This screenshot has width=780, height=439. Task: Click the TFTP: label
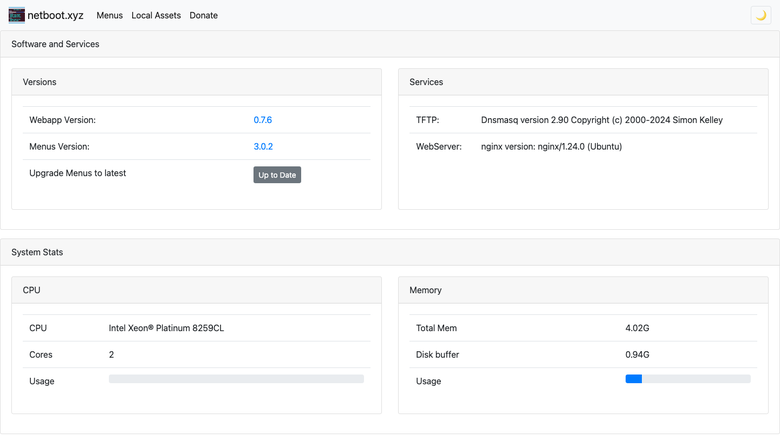[x=428, y=120]
